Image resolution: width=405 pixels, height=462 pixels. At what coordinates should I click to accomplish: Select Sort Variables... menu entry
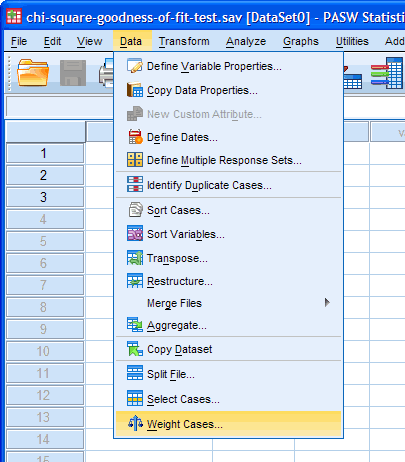pos(228,234)
